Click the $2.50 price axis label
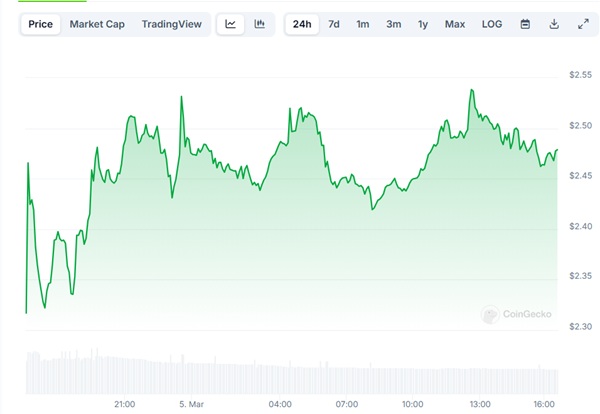The image size is (600, 414). click(x=580, y=126)
